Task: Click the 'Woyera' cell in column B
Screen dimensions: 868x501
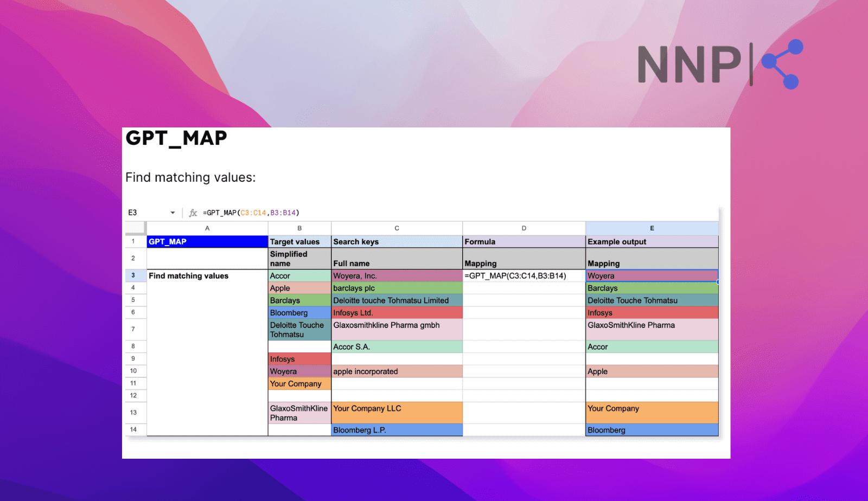Action: click(x=299, y=371)
